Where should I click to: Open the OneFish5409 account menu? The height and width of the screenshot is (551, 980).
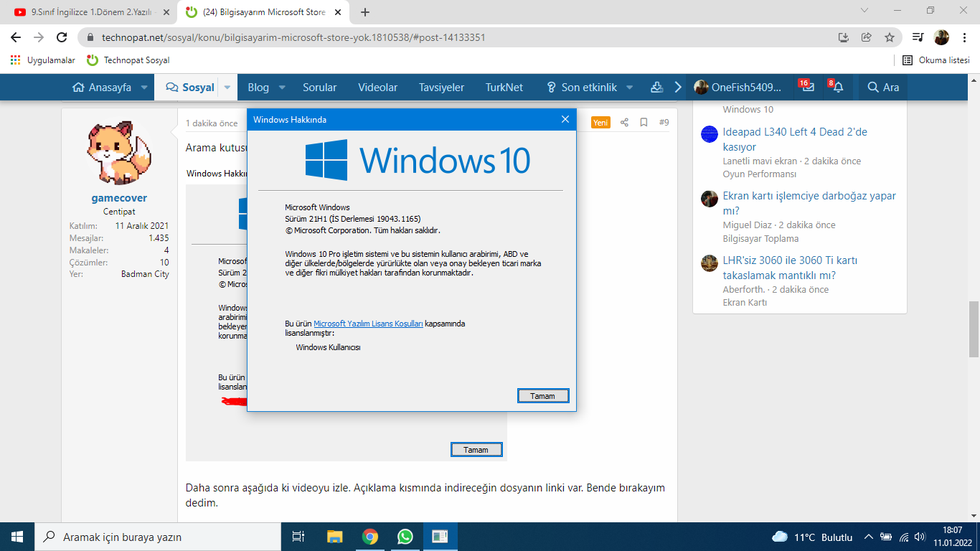[x=738, y=88]
